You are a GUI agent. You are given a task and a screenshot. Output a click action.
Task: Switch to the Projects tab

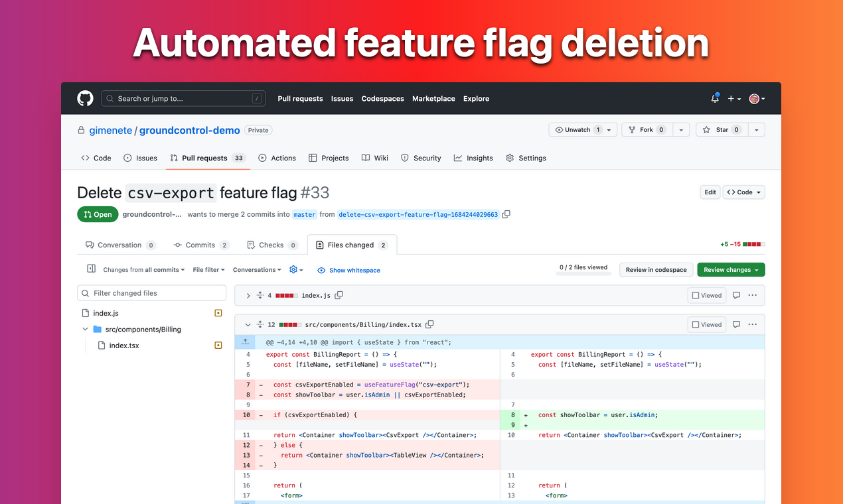(329, 158)
